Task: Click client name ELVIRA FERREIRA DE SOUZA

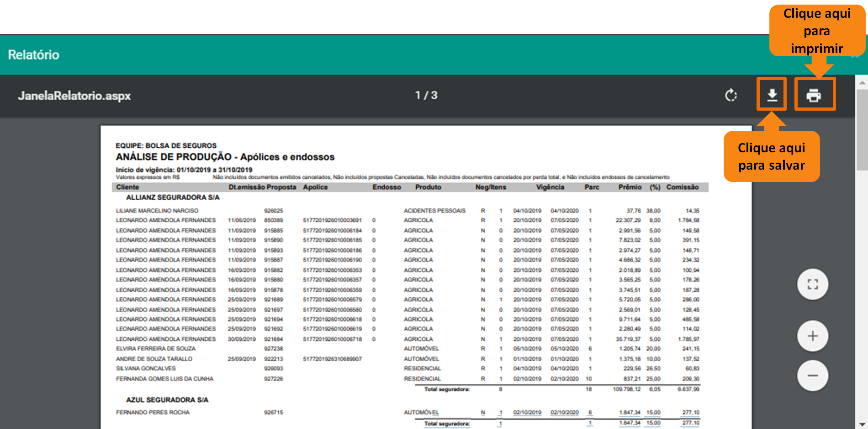Action: click(x=156, y=349)
